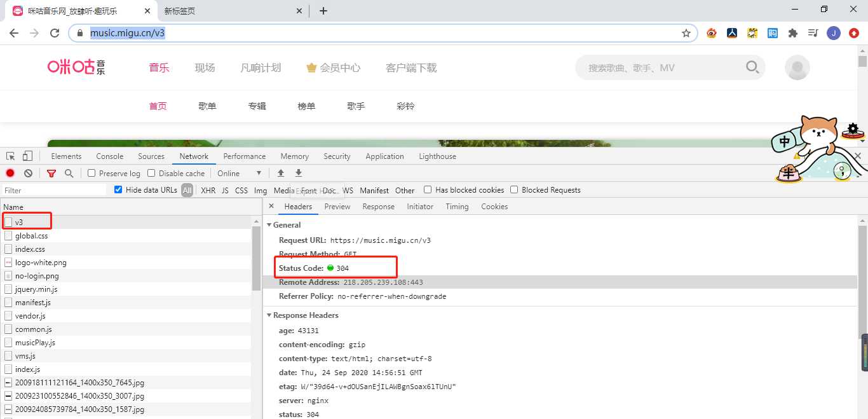Click the request list scrollbar thumb
This screenshot has height=419, width=868.
click(x=256, y=258)
